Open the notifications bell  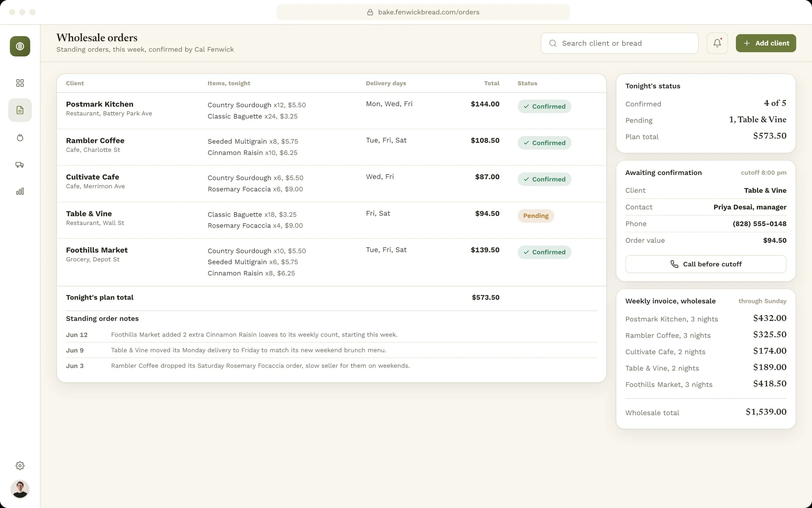click(x=717, y=43)
